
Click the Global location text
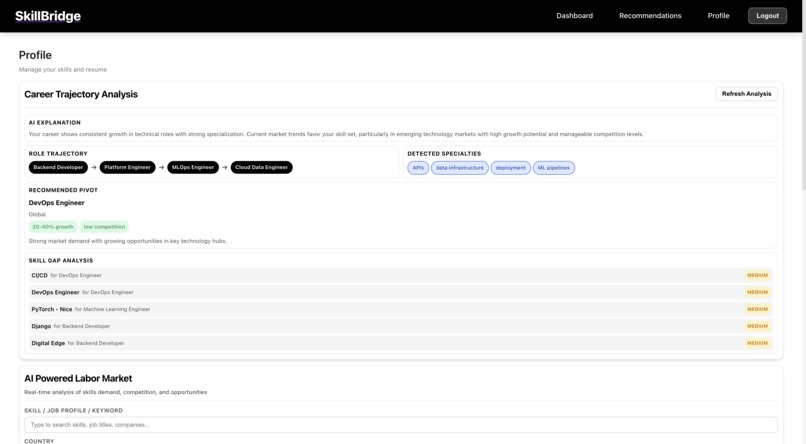37,215
